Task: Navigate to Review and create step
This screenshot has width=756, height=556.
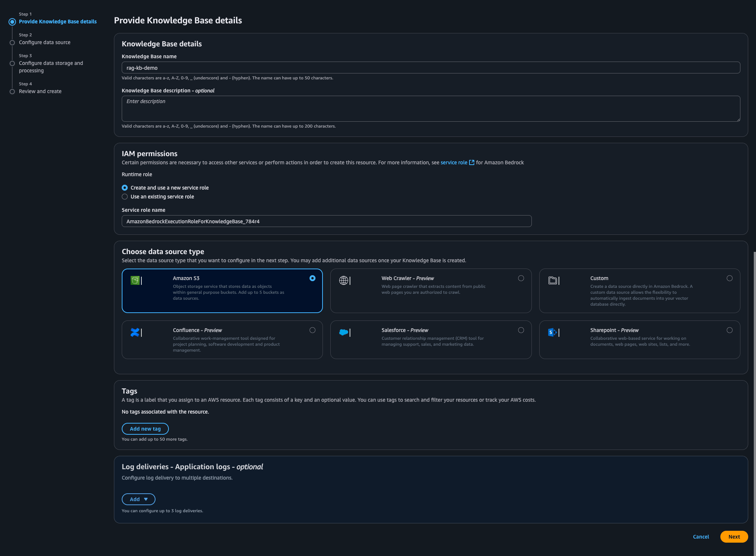Action: click(40, 91)
